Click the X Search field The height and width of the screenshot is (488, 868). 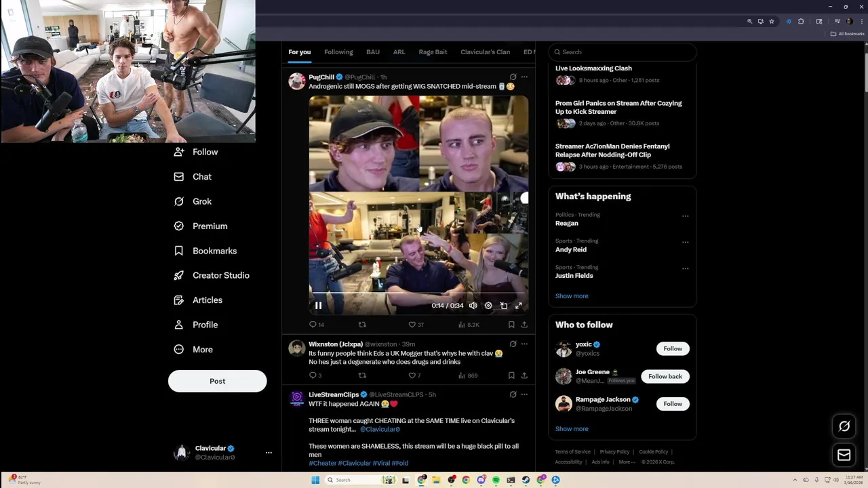[x=623, y=52]
